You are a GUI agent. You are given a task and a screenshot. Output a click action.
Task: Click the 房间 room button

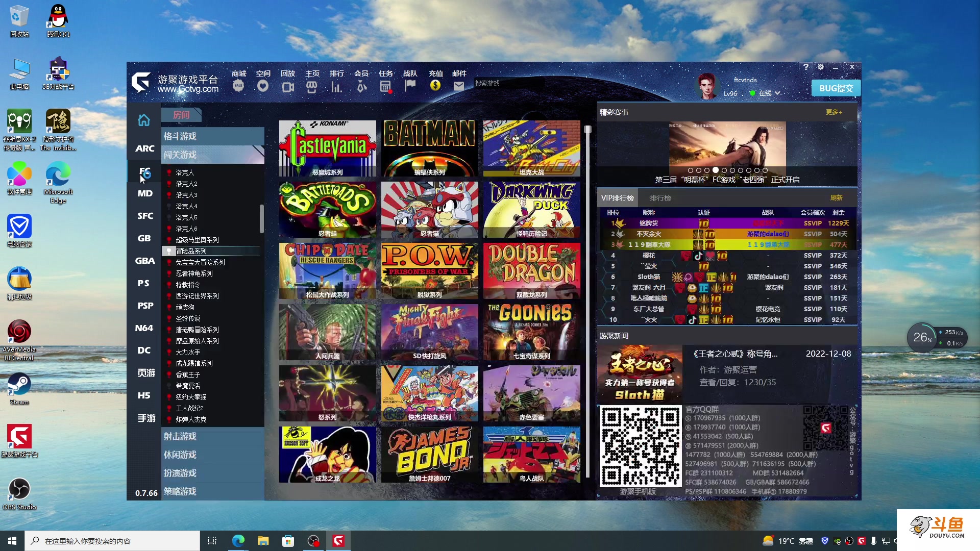[x=181, y=115]
